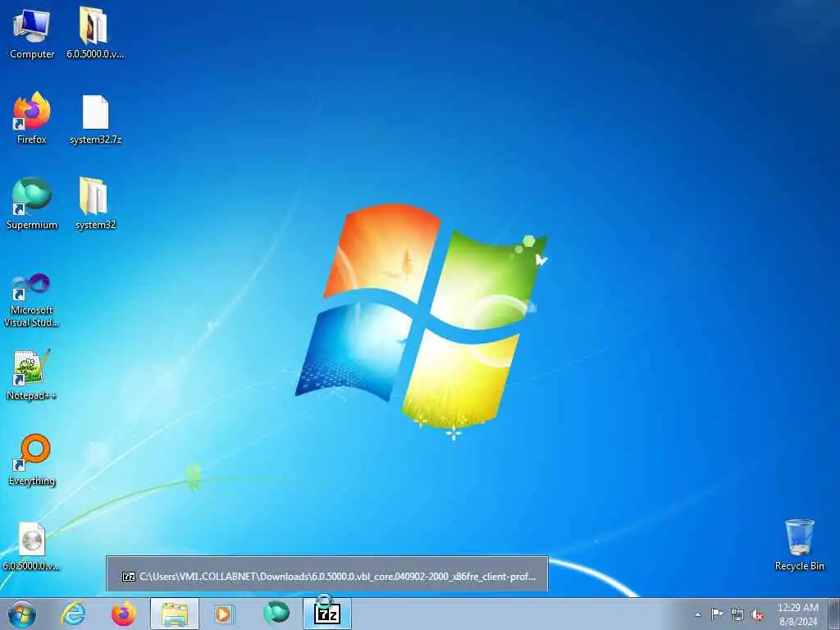The height and width of the screenshot is (630, 840).
Task: Open the Windows Start menu
Action: (x=22, y=614)
